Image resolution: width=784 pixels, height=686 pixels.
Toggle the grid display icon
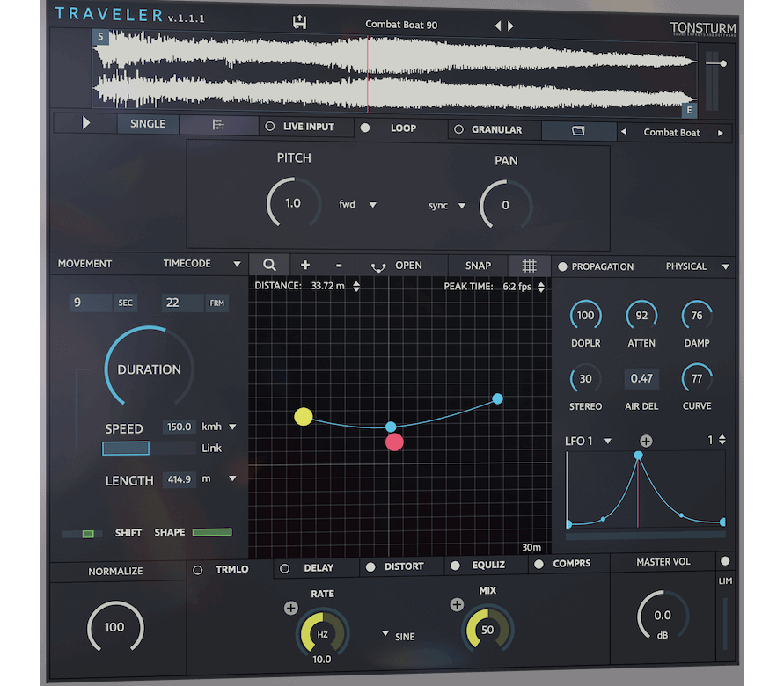coord(529,266)
